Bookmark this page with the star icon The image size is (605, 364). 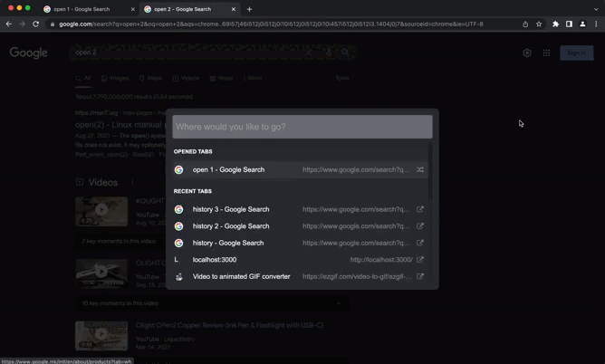[539, 24]
